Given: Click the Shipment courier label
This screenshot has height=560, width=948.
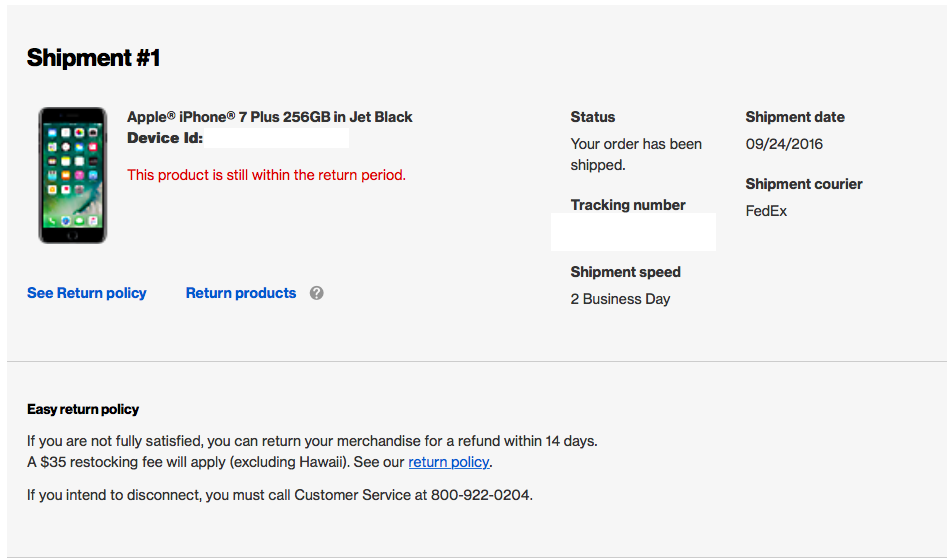Looking at the screenshot, I should (804, 184).
